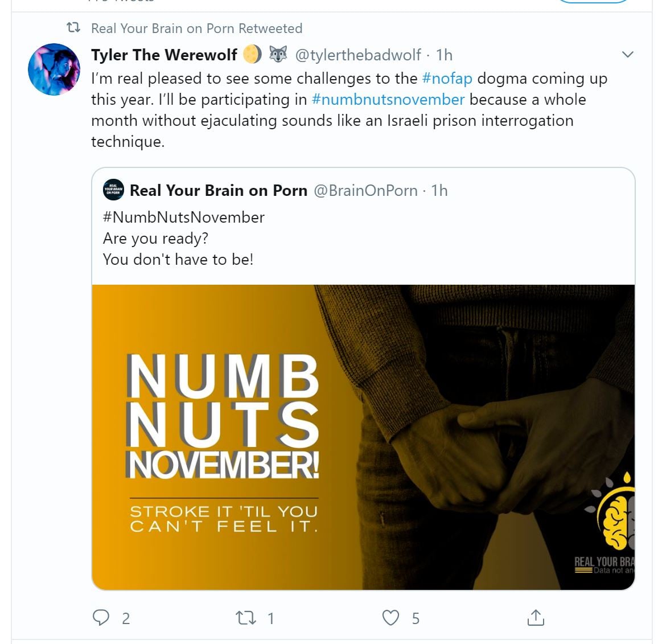Open the #numbnutsnovember hashtag in Tyler's tweet
Image resolution: width=658 pixels, height=644 pixels.
pyautogui.click(x=388, y=100)
